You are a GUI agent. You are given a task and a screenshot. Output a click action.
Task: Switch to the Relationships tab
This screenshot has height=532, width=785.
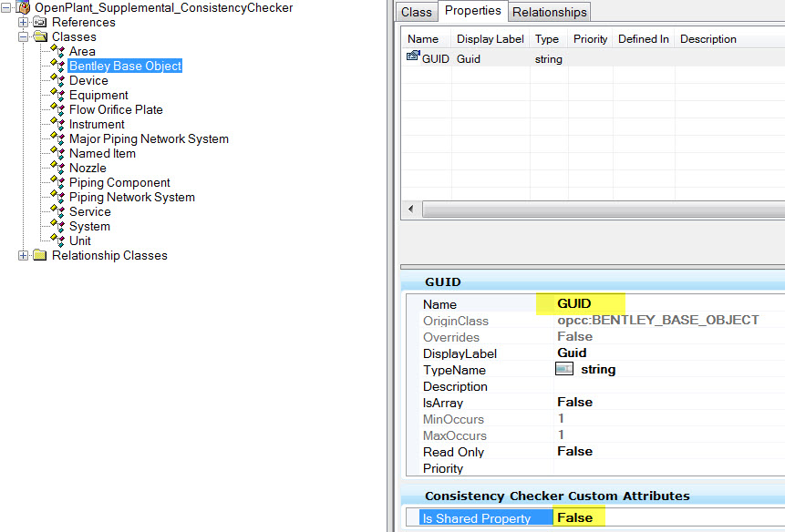pyautogui.click(x=550, y=12)
